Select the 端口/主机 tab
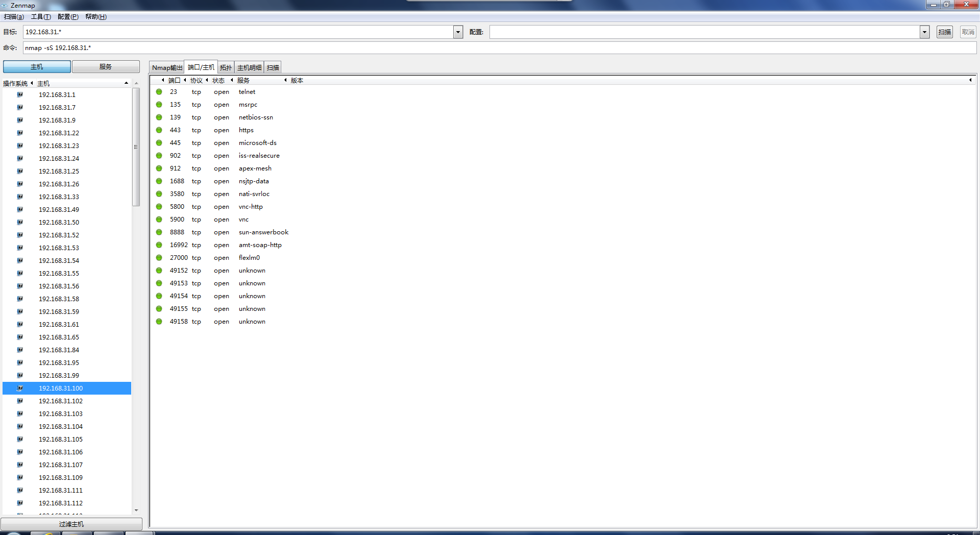This screenshot has width=980, height=535. (201, 67)
